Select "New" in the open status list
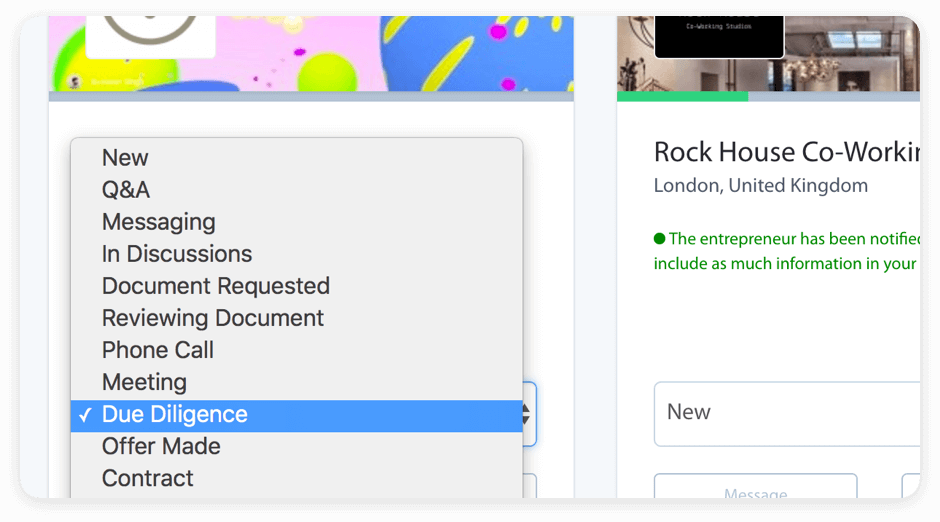The height and width of the screenshot is (522, 940). coord(125,158)
